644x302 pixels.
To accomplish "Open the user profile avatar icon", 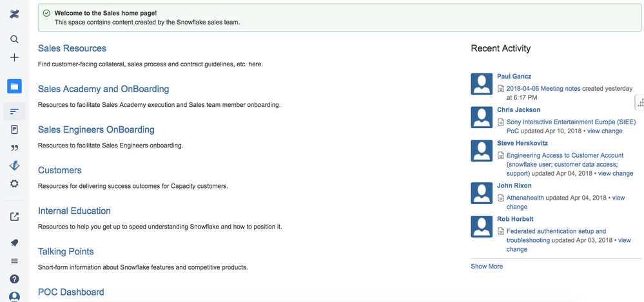I will (14, 297).
